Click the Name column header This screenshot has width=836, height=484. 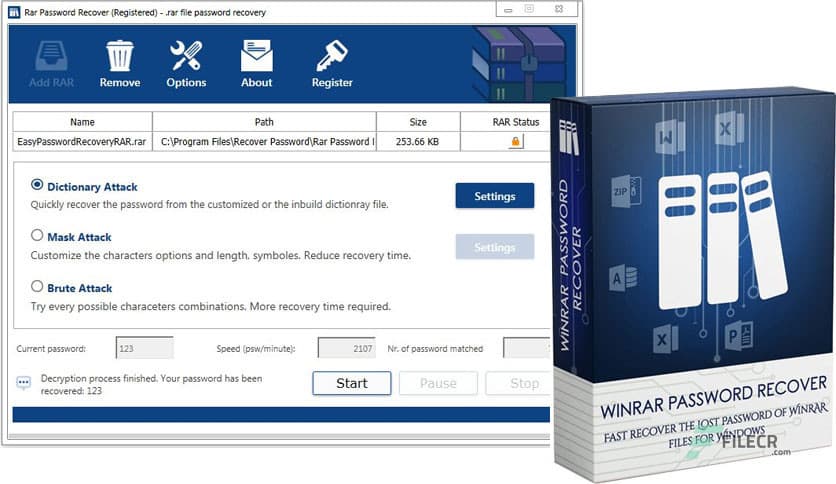pyautogui.click(x=83, y=122)
